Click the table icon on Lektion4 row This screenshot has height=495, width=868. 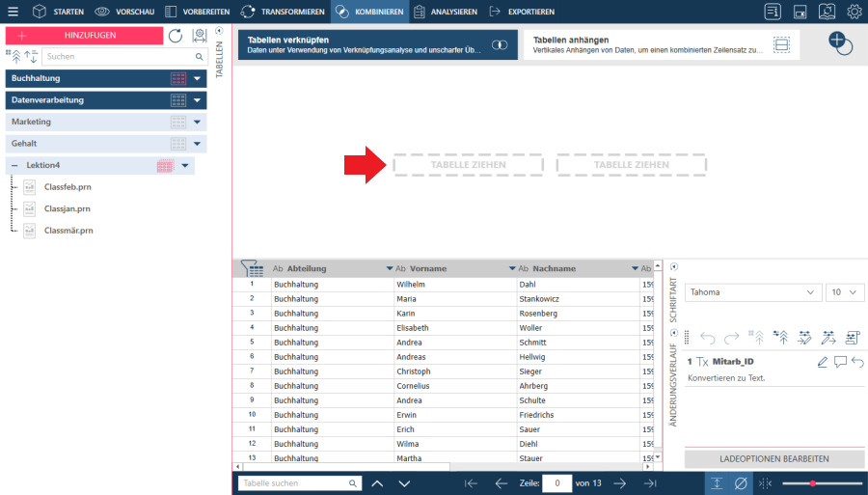point(166,166)
